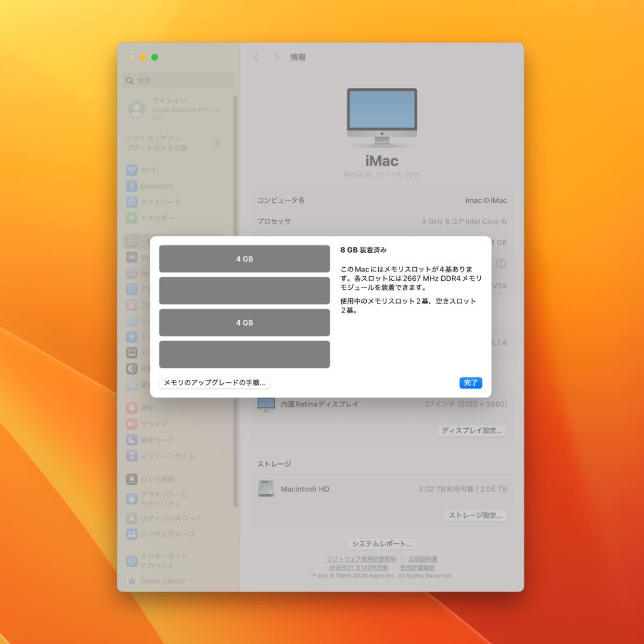Open スクリーンタイム hourglass icon in sidebar
This screenshot has height=644, width=644.
131,456
